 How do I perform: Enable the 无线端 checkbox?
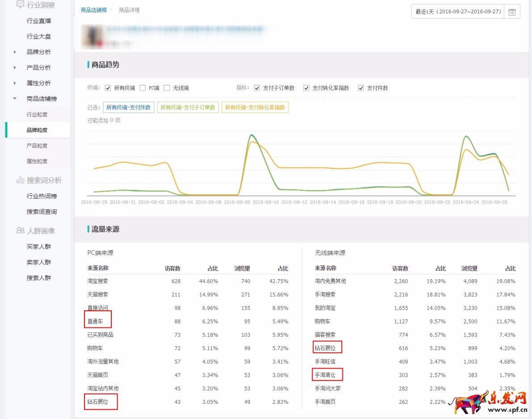point(167,88)
